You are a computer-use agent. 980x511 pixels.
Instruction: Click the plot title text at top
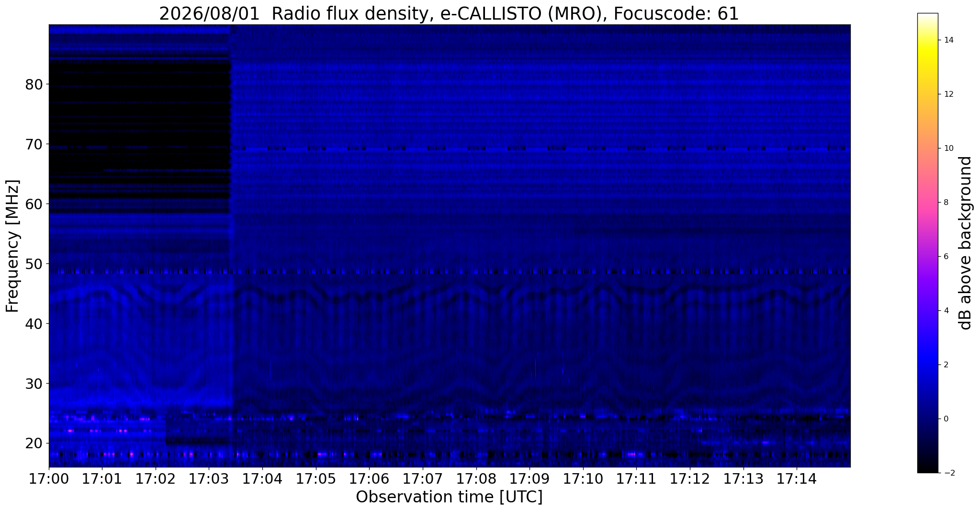(449, 13)
